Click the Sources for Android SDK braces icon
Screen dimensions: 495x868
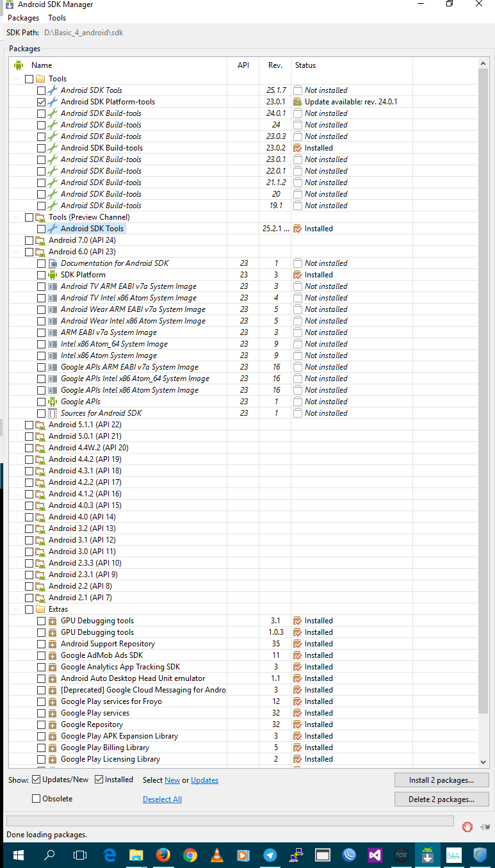click(53, 413)
